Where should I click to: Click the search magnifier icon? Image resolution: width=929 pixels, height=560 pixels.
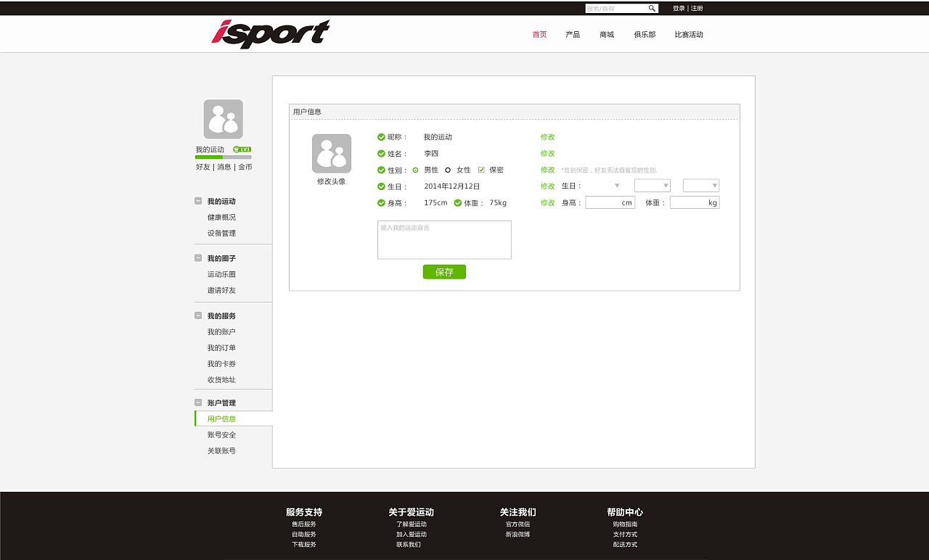652,9
